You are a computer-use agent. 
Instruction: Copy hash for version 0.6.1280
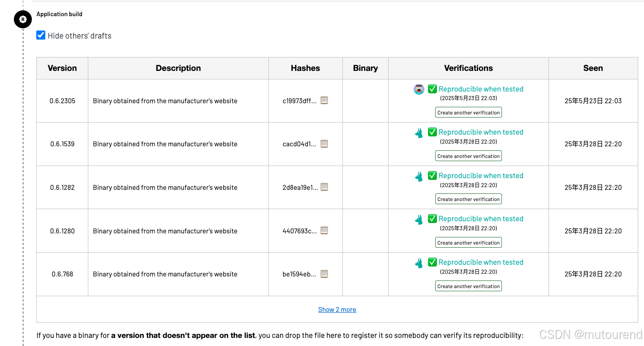(324, 230)
